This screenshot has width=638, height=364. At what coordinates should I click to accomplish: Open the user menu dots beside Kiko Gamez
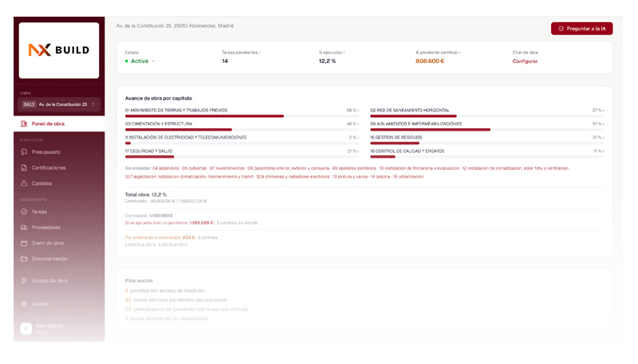tap(95, 328)
